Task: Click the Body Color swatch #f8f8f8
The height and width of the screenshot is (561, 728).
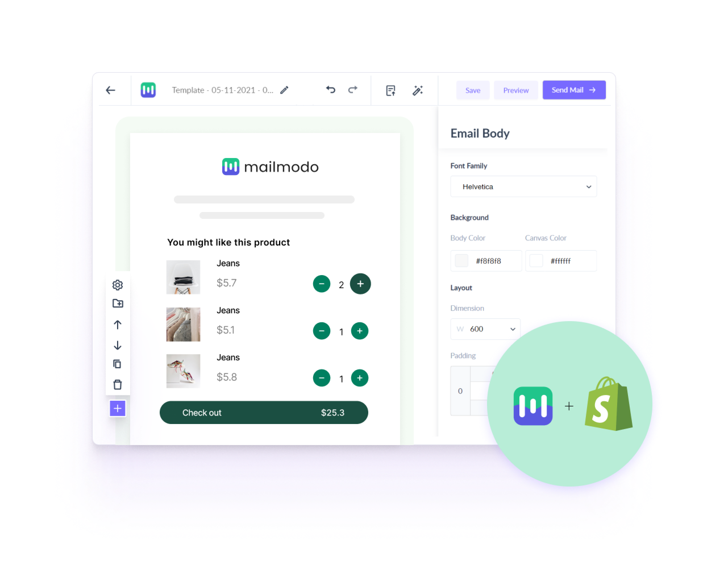Action: coord(461,261)
